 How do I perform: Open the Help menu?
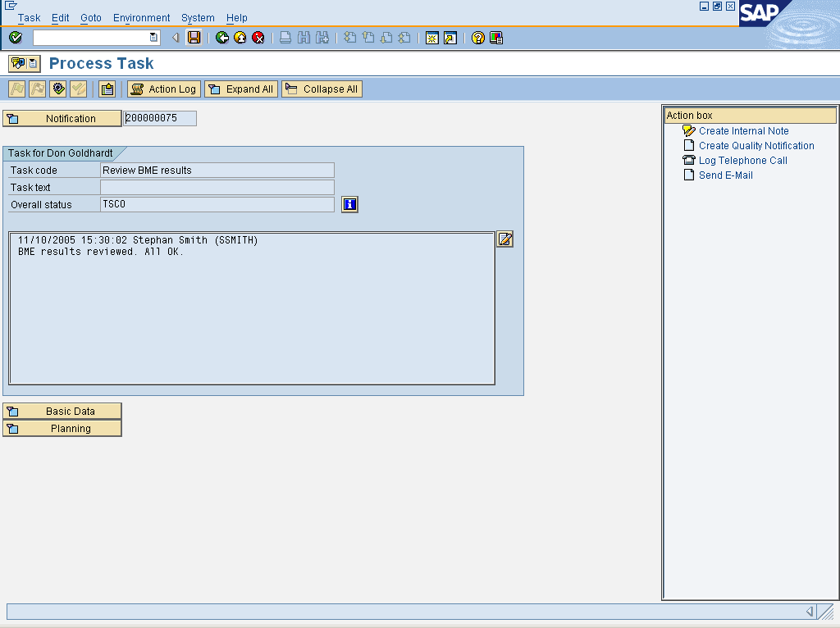point(237,18)
